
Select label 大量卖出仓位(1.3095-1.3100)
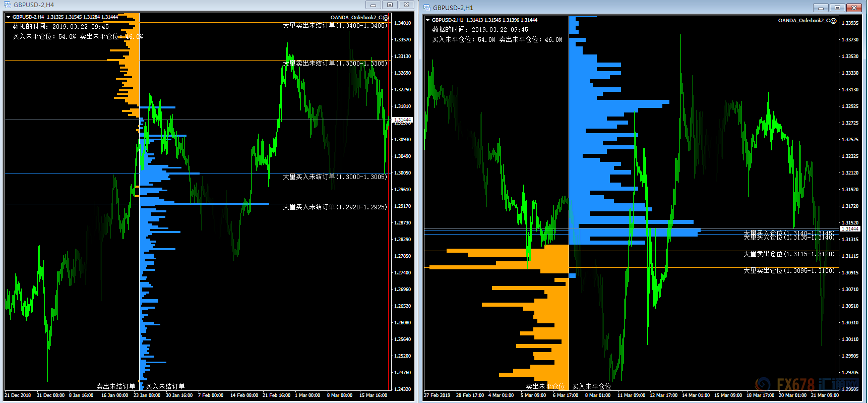[x=789, y=270]
